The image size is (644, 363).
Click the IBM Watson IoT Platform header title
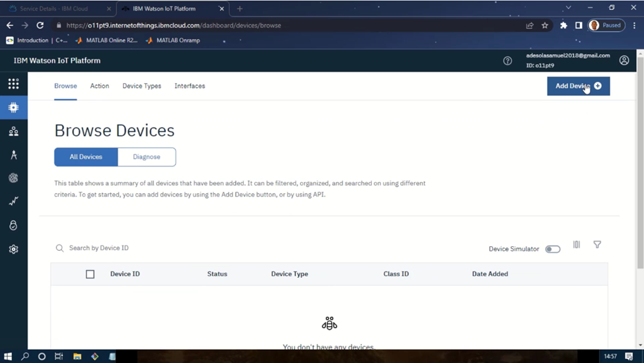tap(57, 61)
